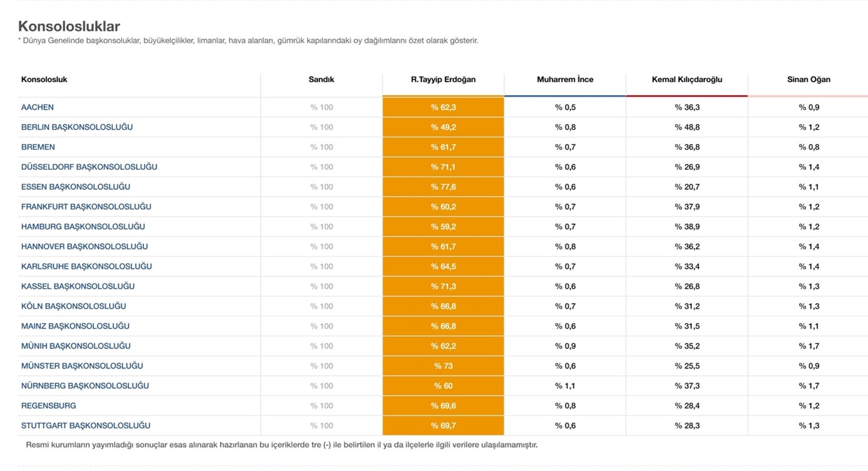Click KASSEL BAŞKONSOLOSLUĞU link
Viewport: 868px width, 471px height.
point(78,286)
